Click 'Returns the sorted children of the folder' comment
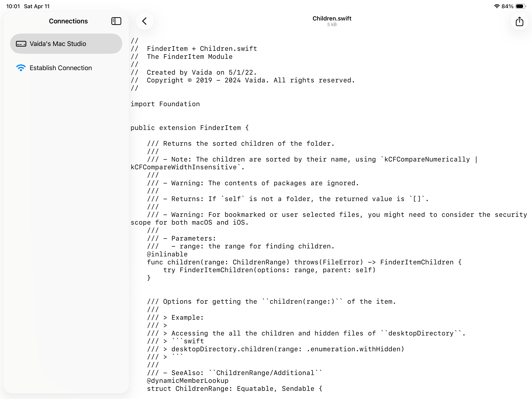Viewport: 532px width, 399px height. click(241, 144)
